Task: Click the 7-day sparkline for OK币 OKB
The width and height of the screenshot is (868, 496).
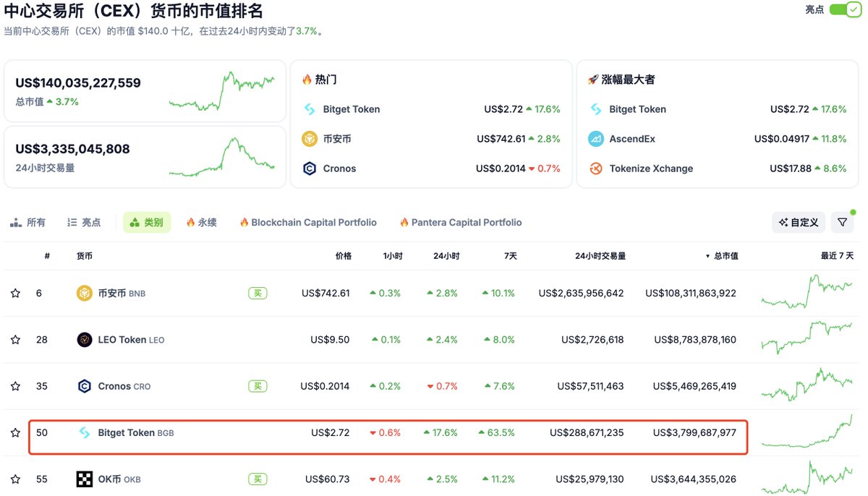Action: coord(808,479)
